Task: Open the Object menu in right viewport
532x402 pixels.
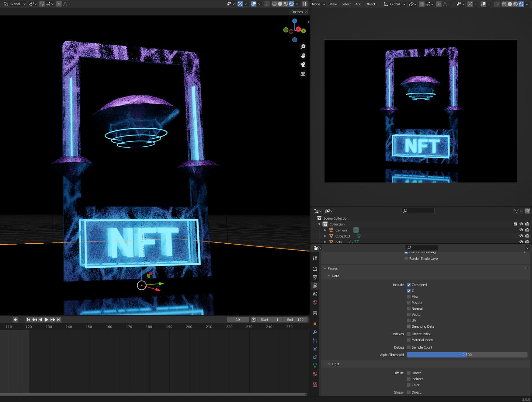Action: tap(371, 4)
